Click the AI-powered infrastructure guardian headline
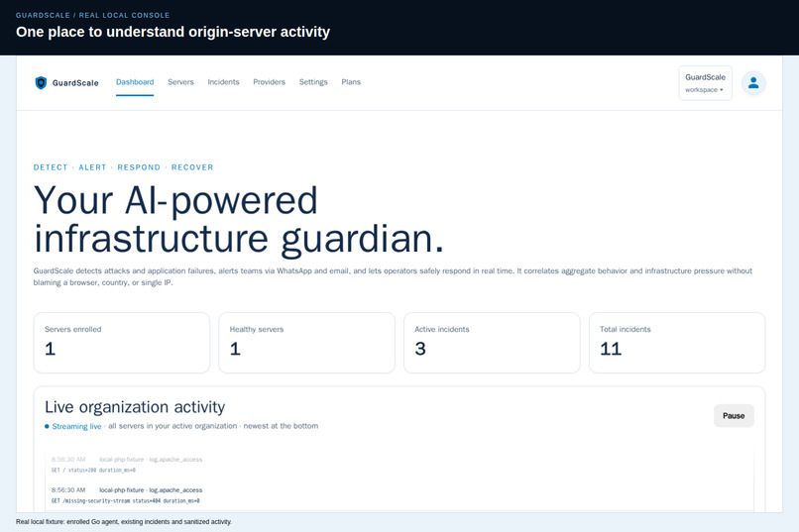The height and width of the screenshot is (532, 799). [x=239, y=219]
